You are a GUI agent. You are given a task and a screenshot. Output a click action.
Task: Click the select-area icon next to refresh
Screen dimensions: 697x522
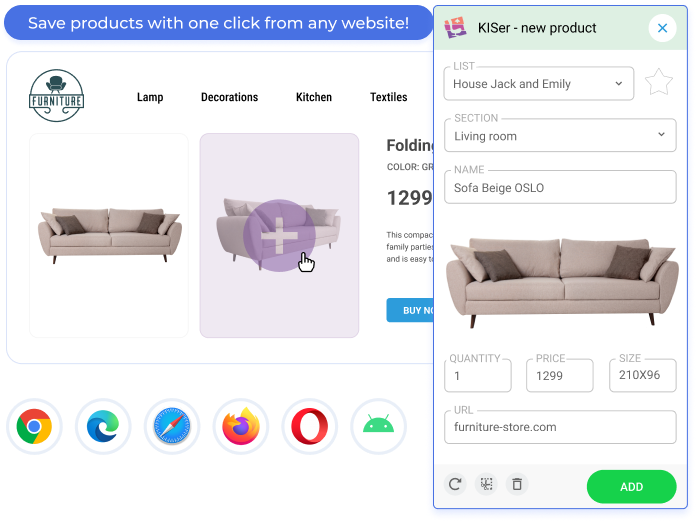point(486,484)
